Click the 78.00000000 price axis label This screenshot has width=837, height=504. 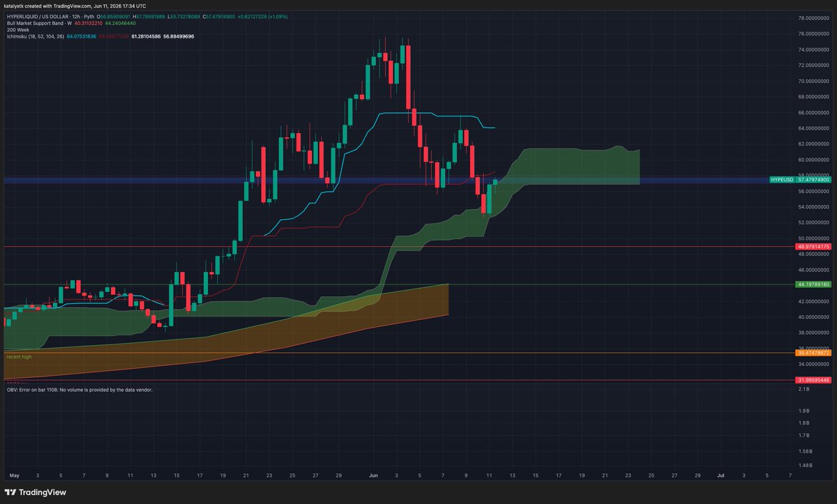click(x=814, y=18)
